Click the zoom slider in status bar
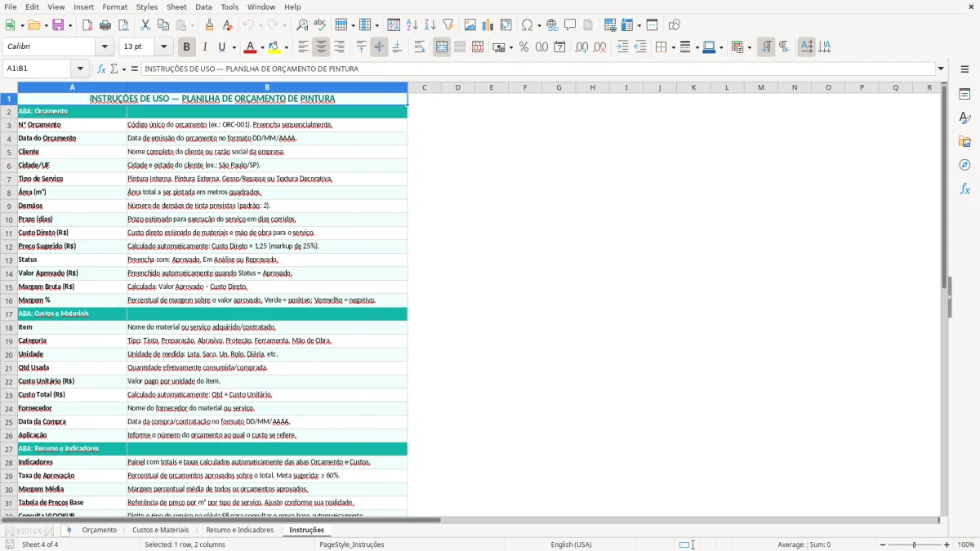The width and height of the screenshot is (980, 551). pyautogui.click(x=914, y=544)
